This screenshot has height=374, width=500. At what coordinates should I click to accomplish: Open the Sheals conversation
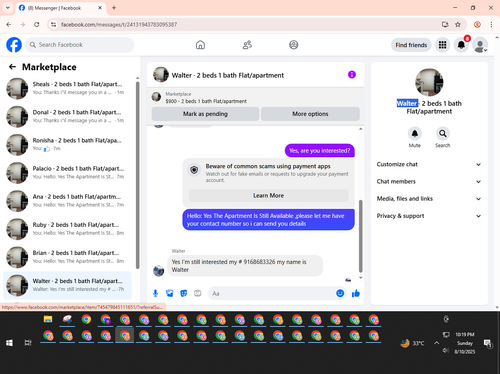[x=68, y=89]
